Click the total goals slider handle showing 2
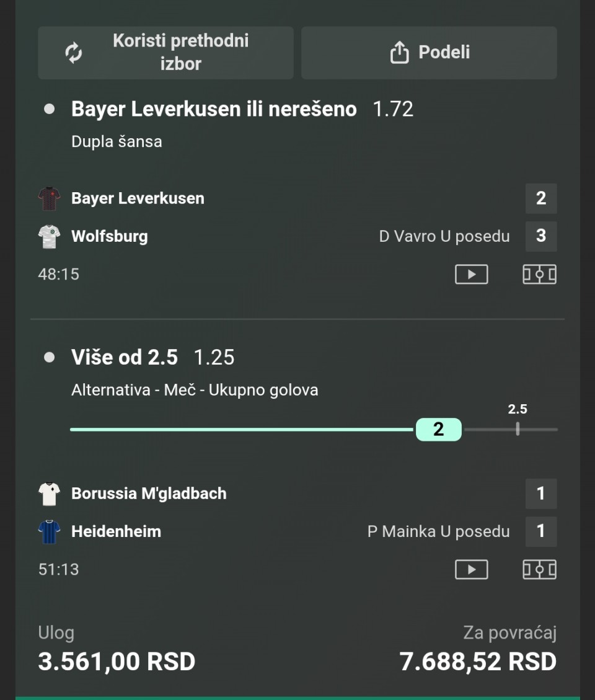Image resolution: width=595 pixels, height=700 pixels. pos(438,429)
